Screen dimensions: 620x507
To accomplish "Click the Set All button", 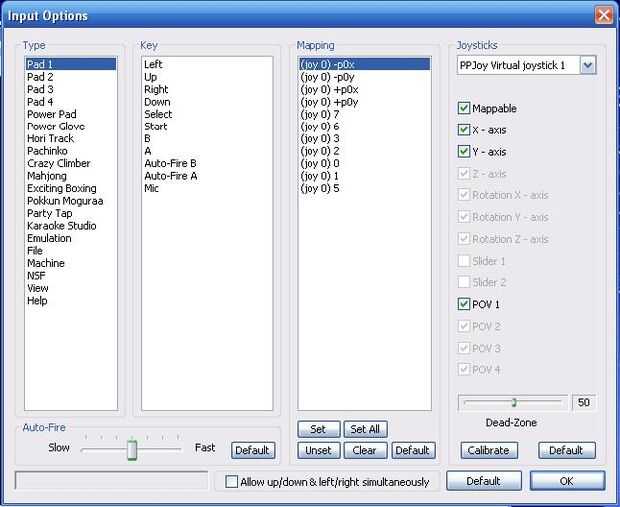I will click(x=365, y=429).
